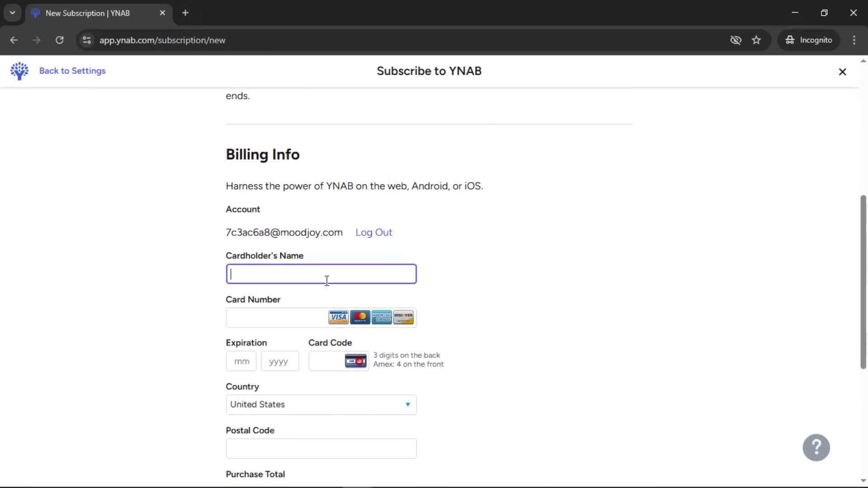Click the account email 7c3ac6a8@moodjoy.com
Image resolution: width=868 pixels, height=488 pixels.
pos(284,232)
